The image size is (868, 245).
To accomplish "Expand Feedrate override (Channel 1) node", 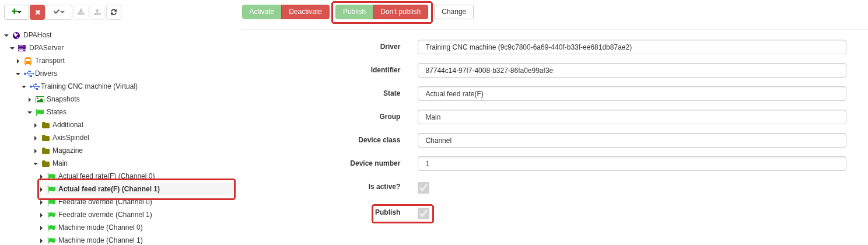I will pos(41,215).
